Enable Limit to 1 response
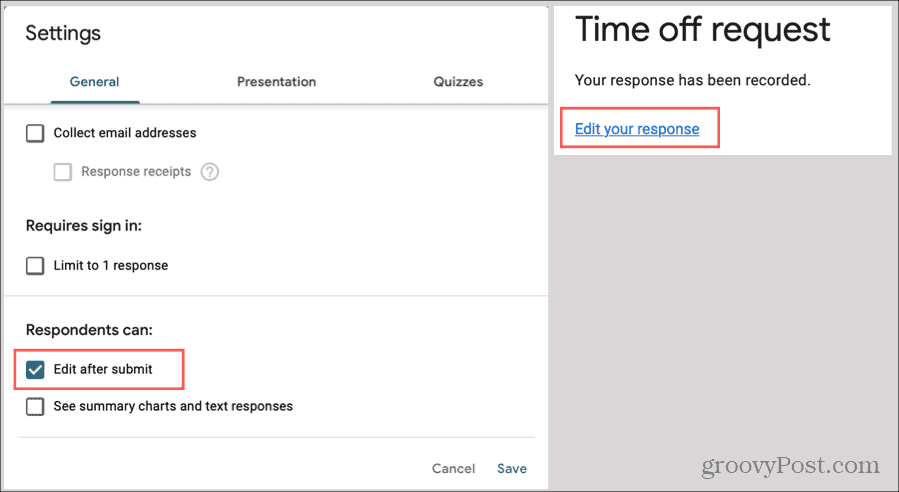The height and width of the screenshot is (492, 899). click(35, 265)
